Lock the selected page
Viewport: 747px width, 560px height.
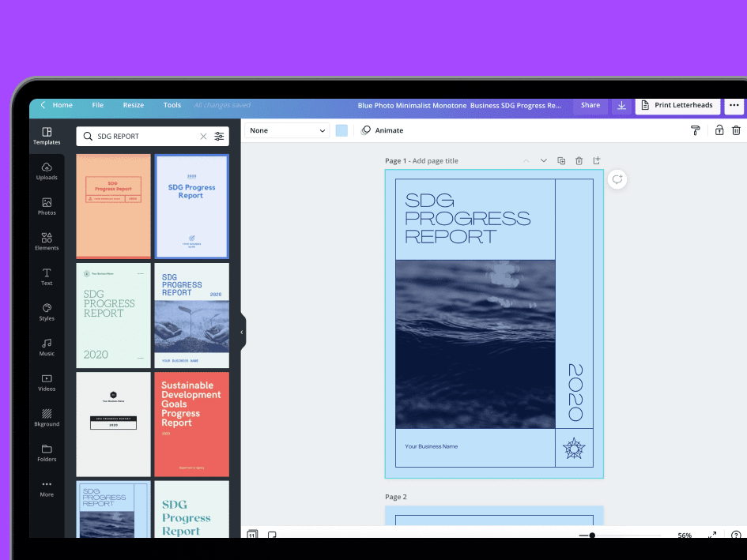click(719, 130)
